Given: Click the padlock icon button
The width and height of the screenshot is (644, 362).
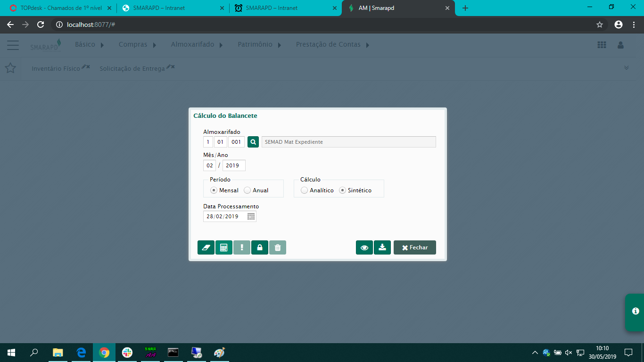Looking at the screenshot, I should [x=260, y=247].
